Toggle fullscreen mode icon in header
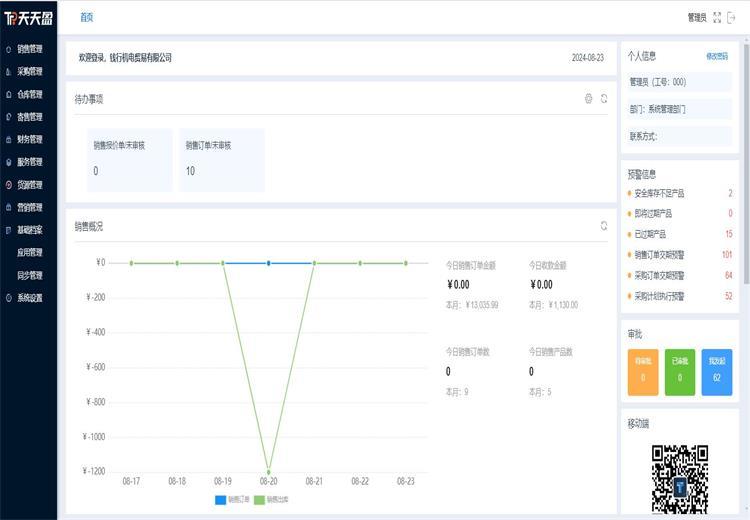750x520 pixels. pyautogui.click(x=717, y=18)
